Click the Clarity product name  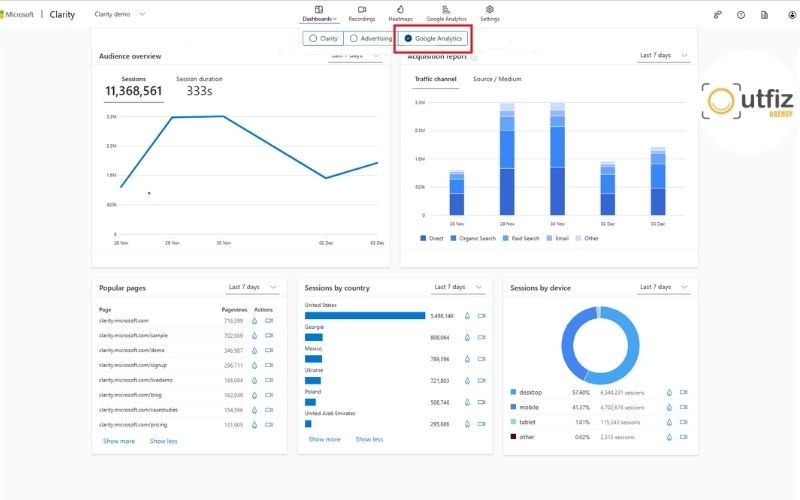62,14
